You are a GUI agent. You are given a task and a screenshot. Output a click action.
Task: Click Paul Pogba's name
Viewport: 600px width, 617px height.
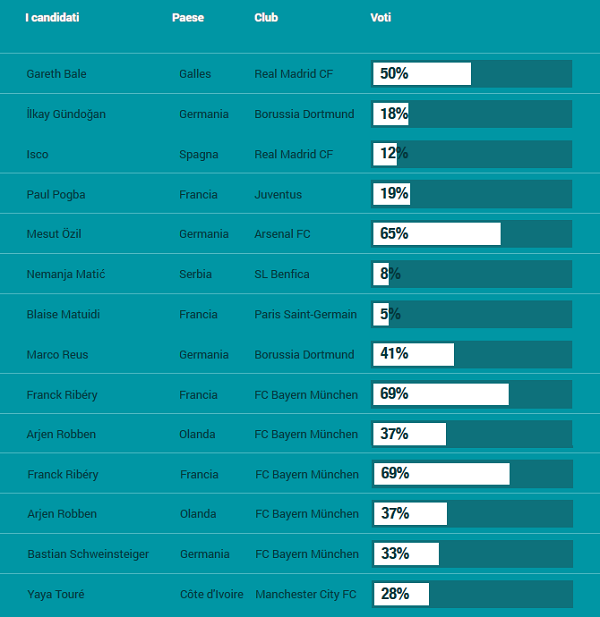click(54, 194)
